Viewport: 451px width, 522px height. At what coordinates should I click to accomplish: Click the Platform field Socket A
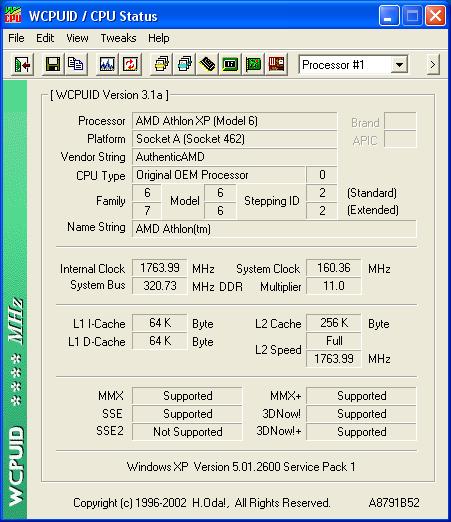pos(234,139)
